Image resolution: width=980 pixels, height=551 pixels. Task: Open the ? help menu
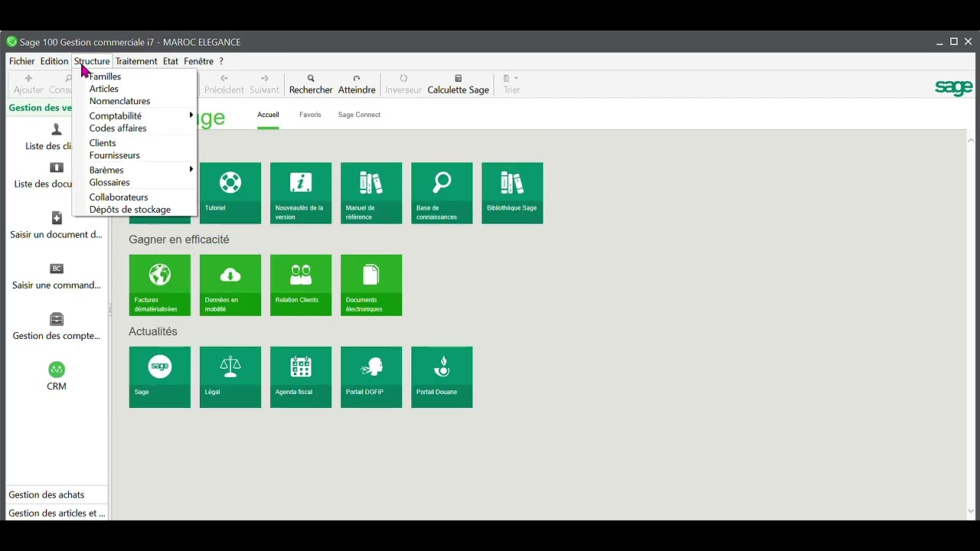pyautogui.click(x=221, y=61)
